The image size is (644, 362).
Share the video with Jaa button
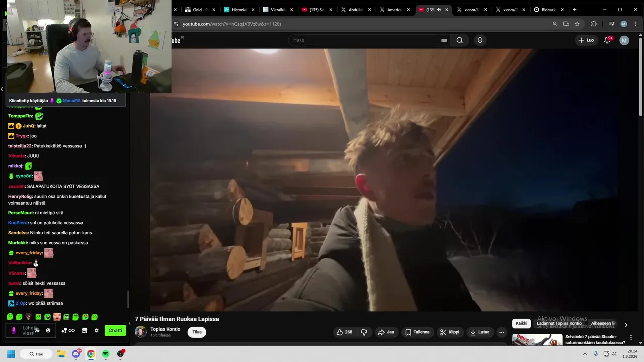(386, 332)
